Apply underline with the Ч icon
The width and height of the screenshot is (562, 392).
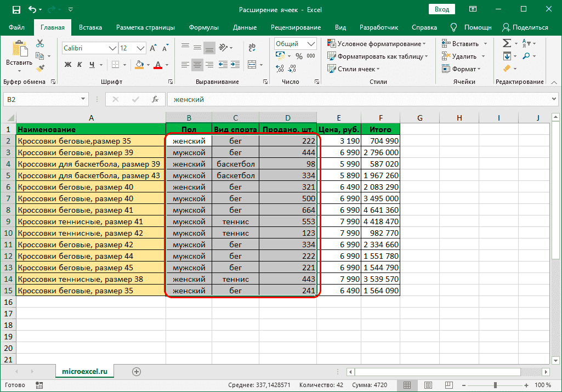92,65
